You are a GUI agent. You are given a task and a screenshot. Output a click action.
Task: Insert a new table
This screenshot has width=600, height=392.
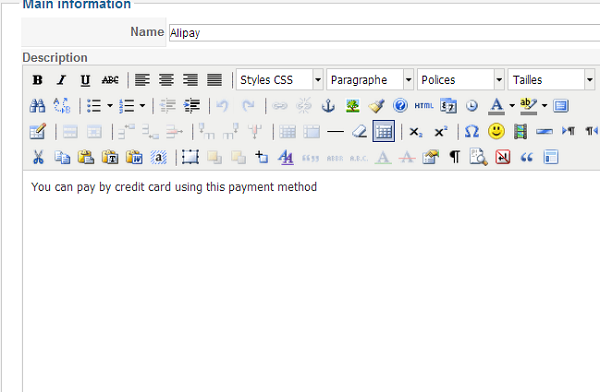[384, 131]
